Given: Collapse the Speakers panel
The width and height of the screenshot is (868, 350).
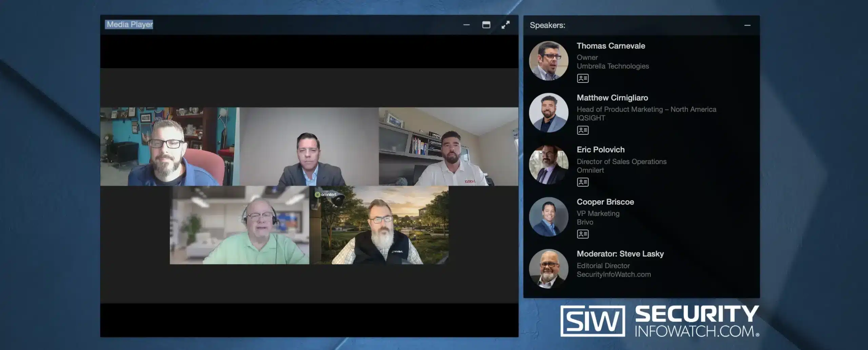Looking at the screenshot, I should click(x=747, y=25).
